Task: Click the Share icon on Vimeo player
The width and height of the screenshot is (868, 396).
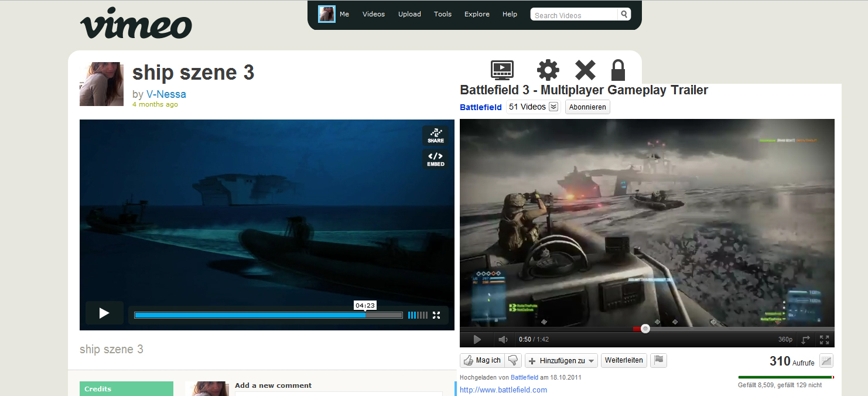Action: 435,135
